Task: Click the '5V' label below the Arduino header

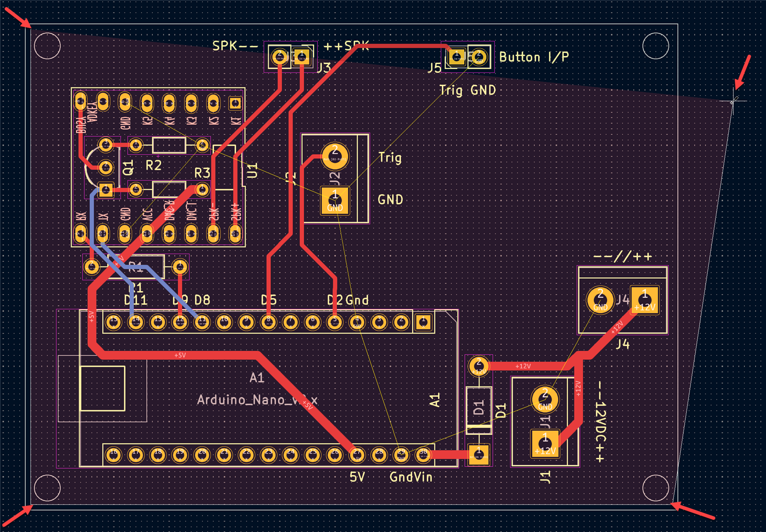Action: (x=357, y=477)
